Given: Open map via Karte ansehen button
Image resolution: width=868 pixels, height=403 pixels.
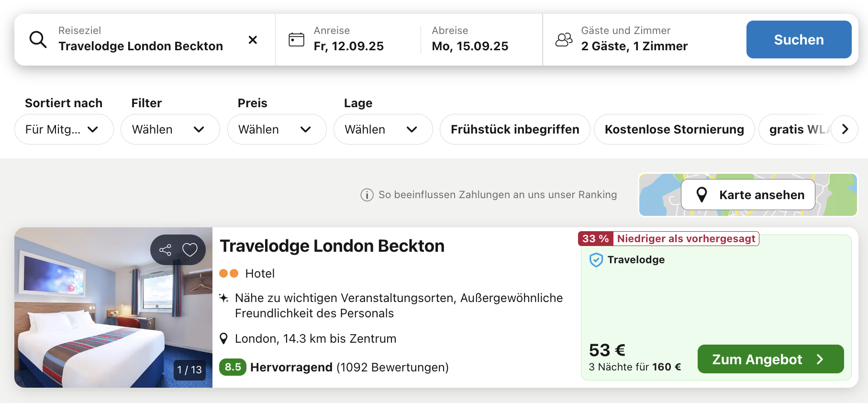Looking at the screenshot, I should point(748,195).
